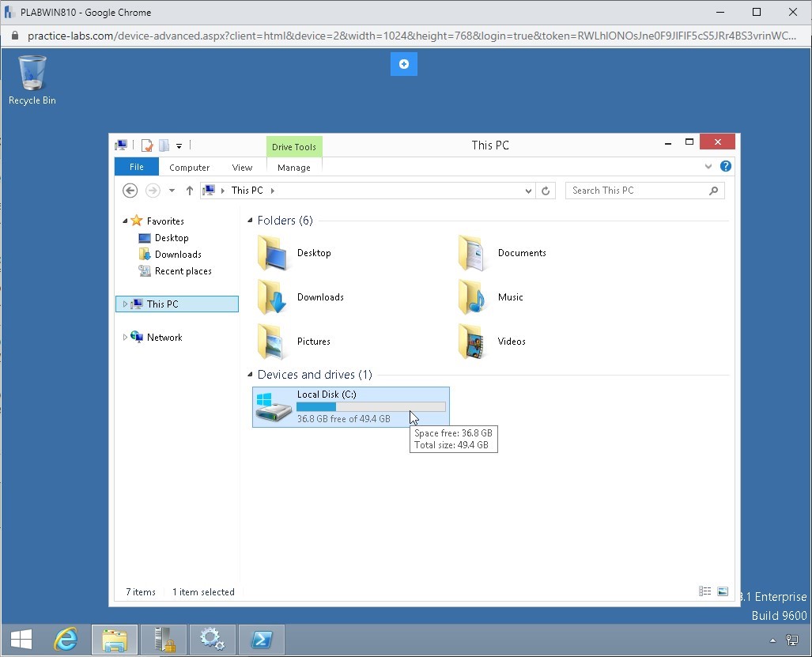Click the New folder quick access icon
The width and height of the screenshot is (812, 657).
coord(164,145)
